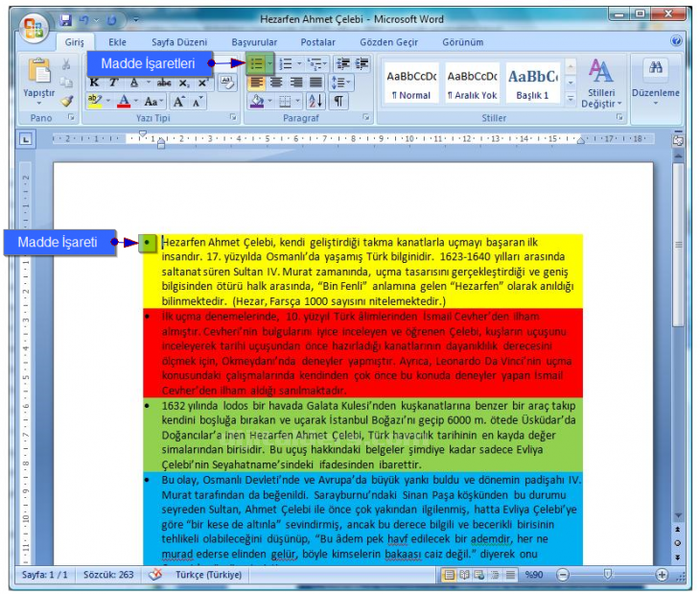Toggle strikethrough (abc) formatting
The width and height of the screenshot is (700, 594).
(164, 83)
